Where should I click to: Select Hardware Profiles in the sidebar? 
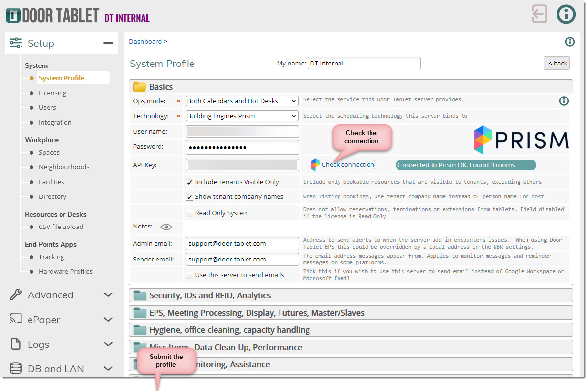click(65, 272)
